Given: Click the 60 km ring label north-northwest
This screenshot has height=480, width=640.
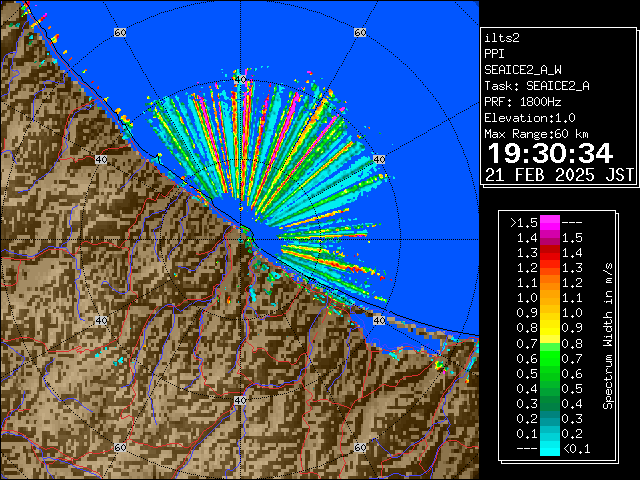Looking at the screenshot, I should tap(120, 32).
